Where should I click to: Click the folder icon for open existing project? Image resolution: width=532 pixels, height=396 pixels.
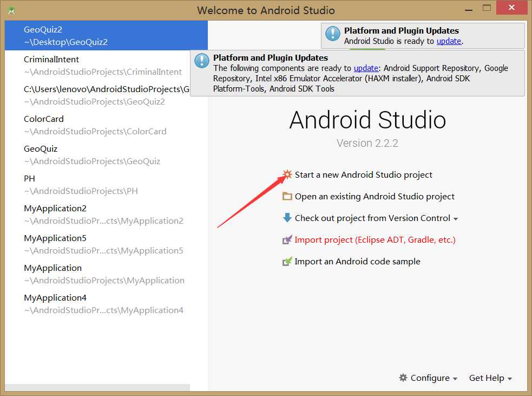[x=287, y=196]
